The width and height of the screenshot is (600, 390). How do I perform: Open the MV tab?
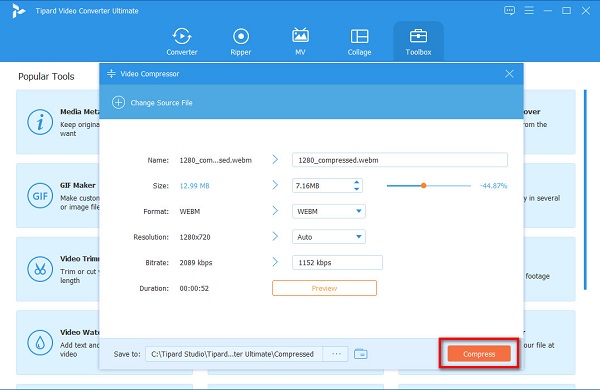tap(300, 42)
